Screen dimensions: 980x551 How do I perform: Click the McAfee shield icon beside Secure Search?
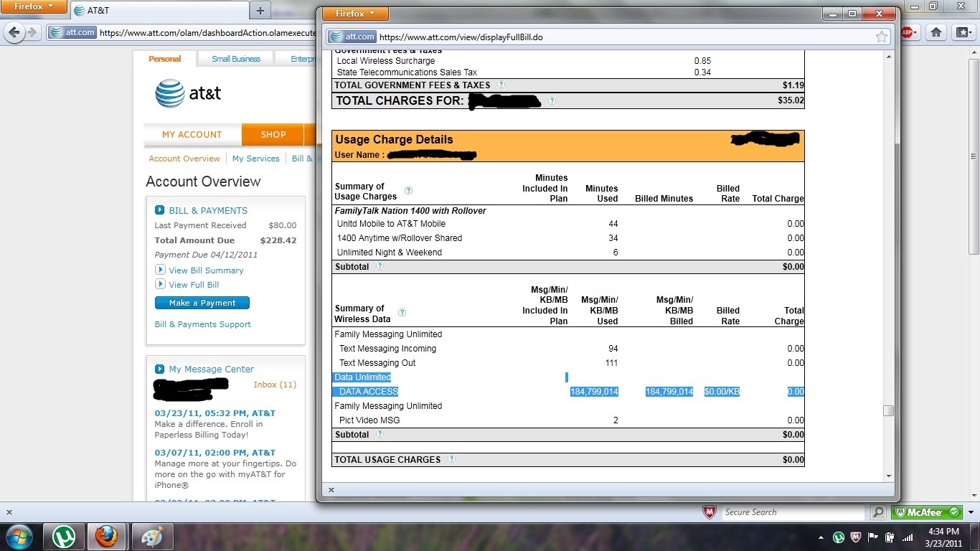(x=710, y=512)
